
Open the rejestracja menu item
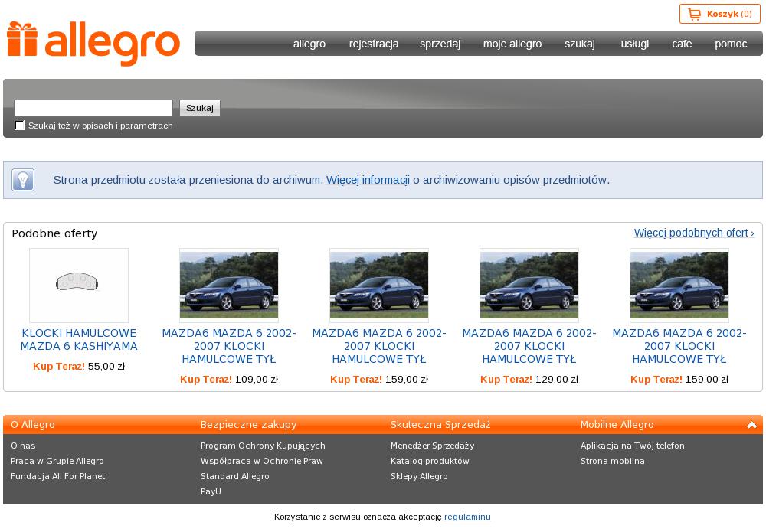[x=373, y=44]
